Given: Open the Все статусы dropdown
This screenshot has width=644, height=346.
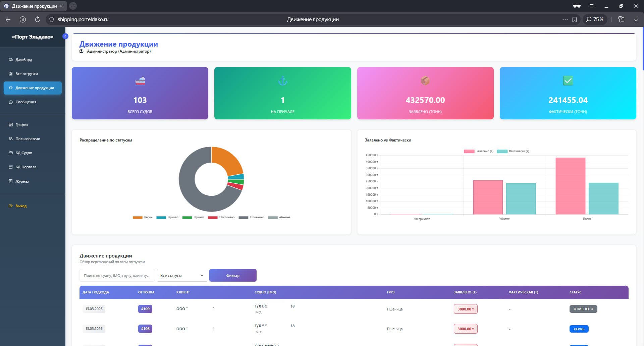Looking at the screenshot, I should (x=182, y=275).
